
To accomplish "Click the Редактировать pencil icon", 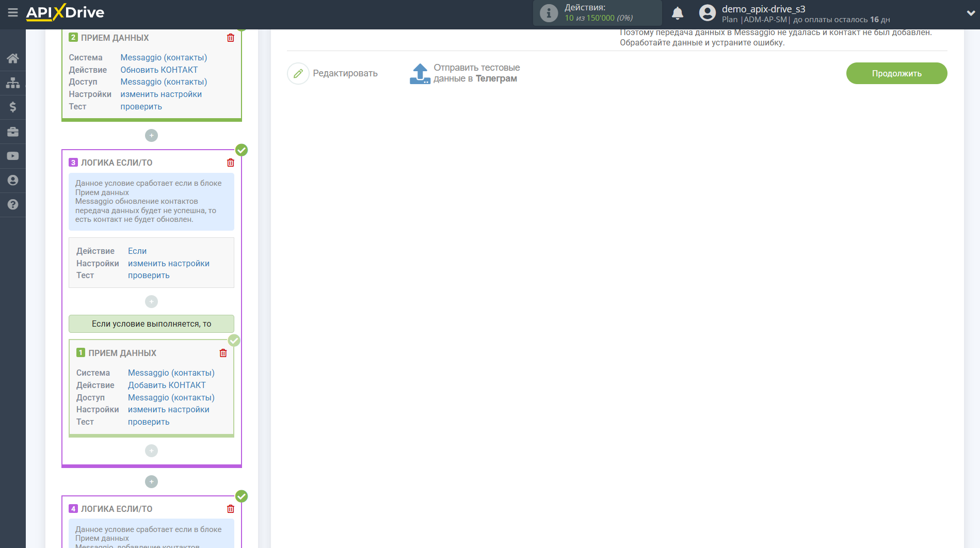I will (x=298, y=73).
